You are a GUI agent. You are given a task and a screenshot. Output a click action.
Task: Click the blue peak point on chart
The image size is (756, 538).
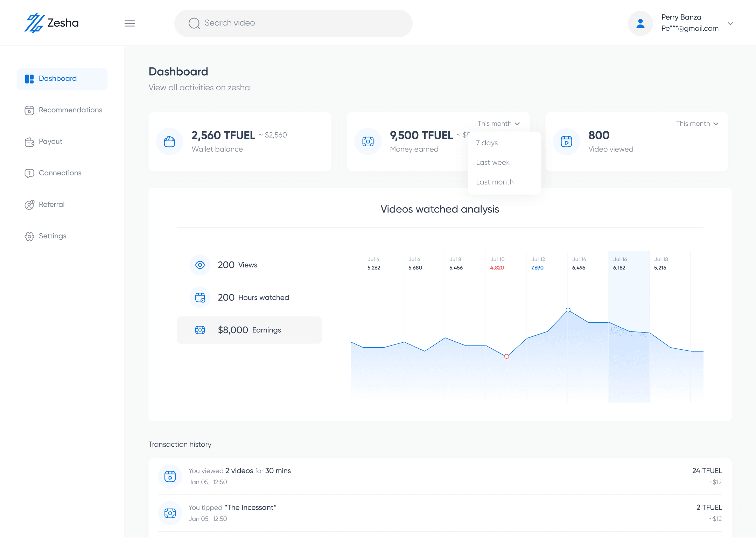pyautogui.click(x=568, y=310)
